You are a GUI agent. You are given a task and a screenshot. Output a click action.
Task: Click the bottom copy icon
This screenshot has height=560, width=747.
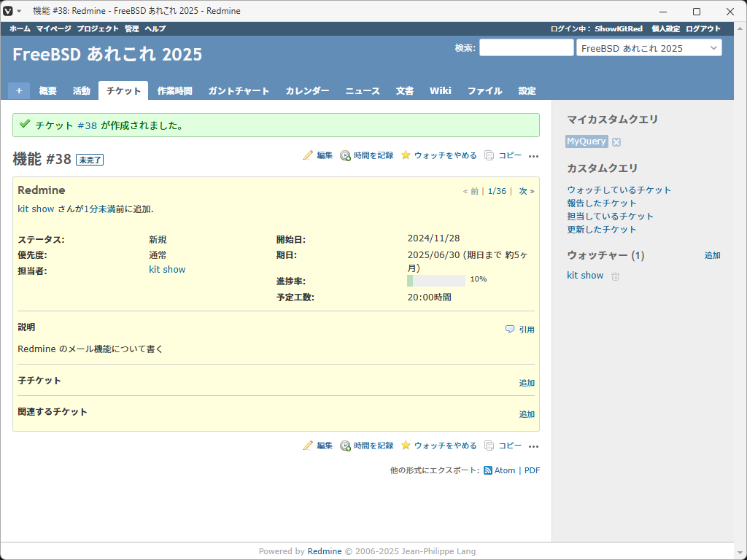pyautogui.click(x=489, y=446)
